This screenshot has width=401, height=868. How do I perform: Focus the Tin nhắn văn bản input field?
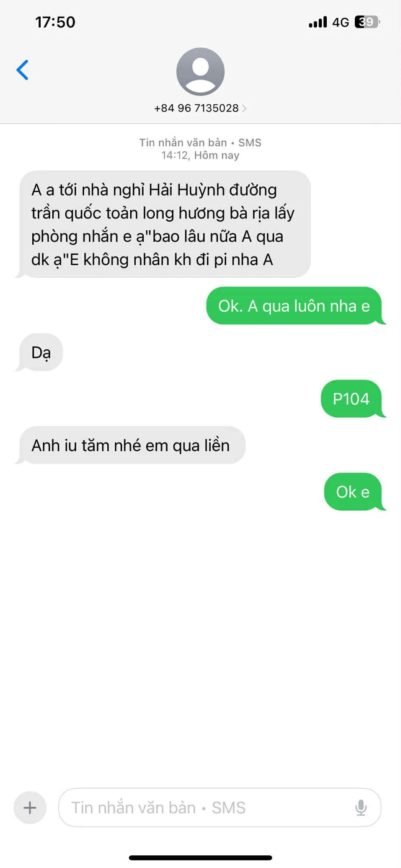220,807
